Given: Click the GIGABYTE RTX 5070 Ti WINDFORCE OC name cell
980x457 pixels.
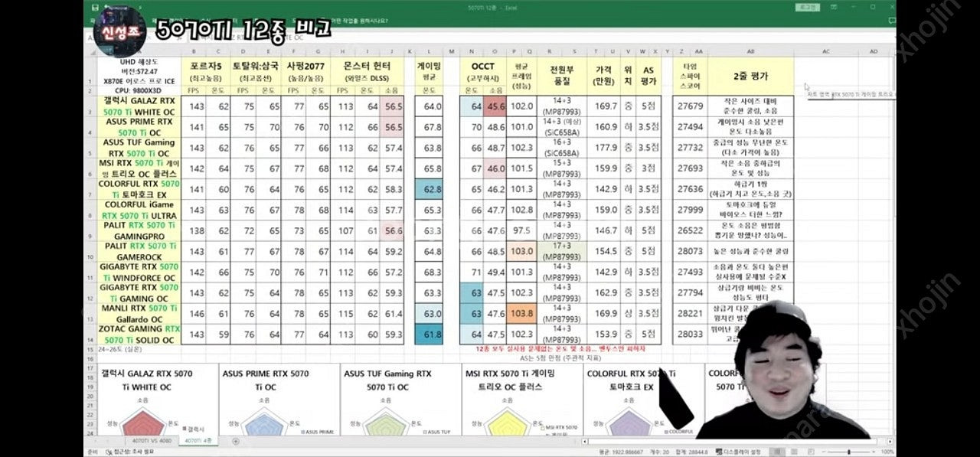Looking at the screenshot, I should [x=139, y=272].
